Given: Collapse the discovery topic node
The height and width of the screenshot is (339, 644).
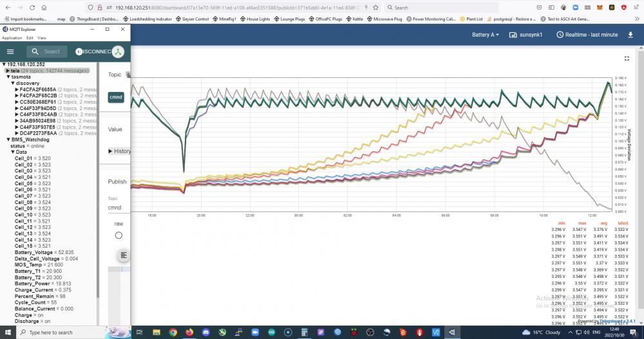Looking at the screenshot, I should (x=13, y=84).
